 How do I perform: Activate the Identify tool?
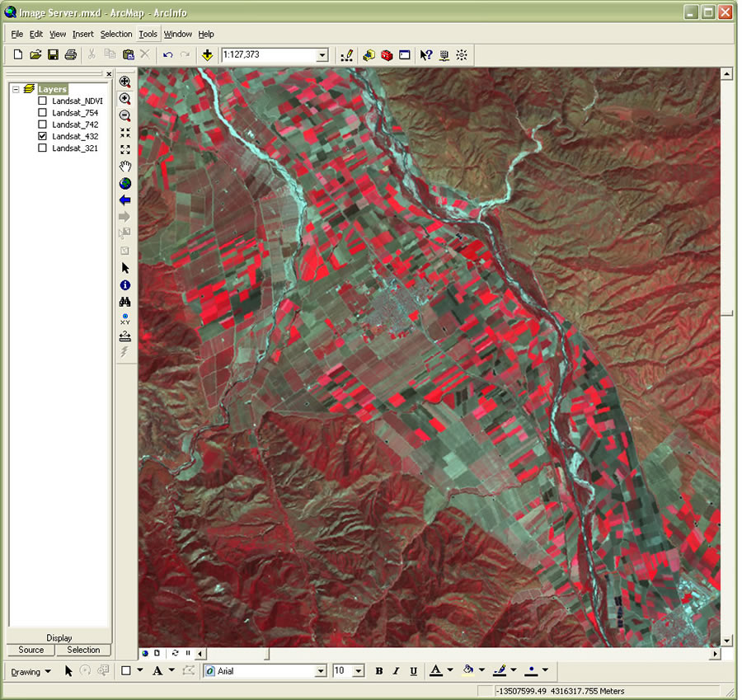pos(125,285)
